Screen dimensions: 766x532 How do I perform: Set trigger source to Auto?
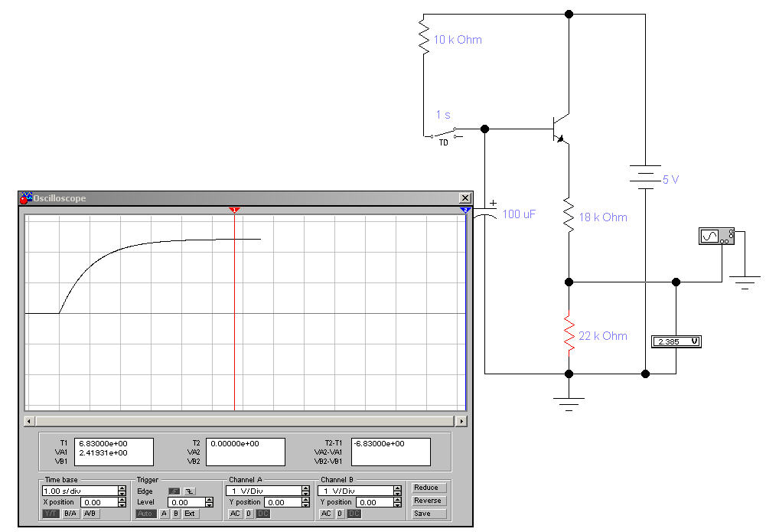click(x=145, y=514)
